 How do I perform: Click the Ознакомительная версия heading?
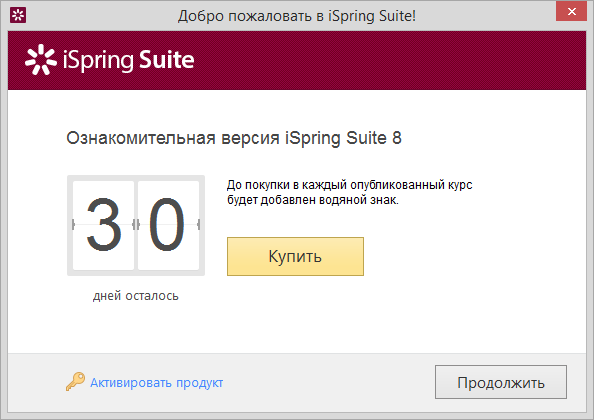coord(173,138)
